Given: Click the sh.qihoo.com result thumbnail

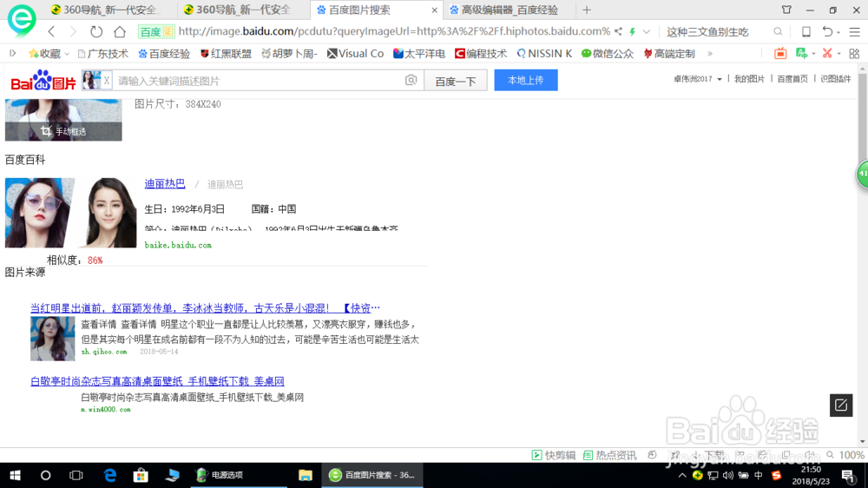Looking at the screenshot, I should (x=53, y=339).
